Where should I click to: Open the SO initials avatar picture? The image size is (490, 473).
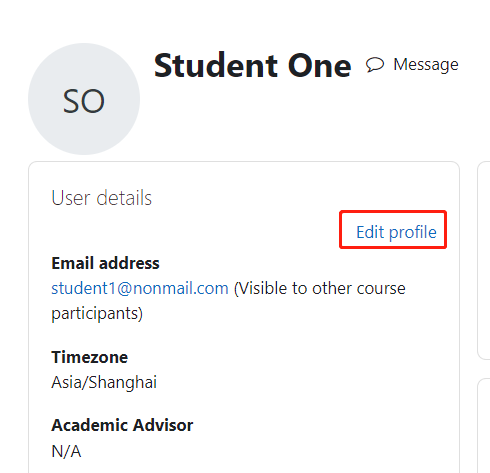(84, 99)
